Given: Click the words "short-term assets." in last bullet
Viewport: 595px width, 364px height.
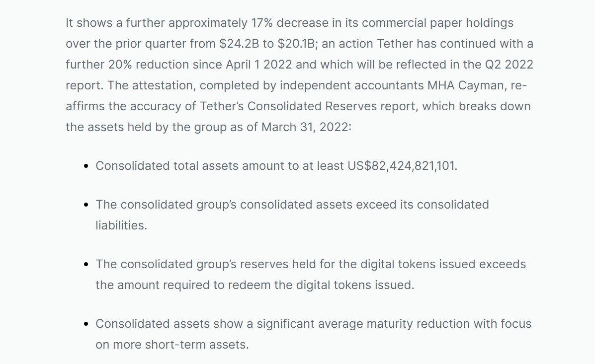Looking at the screenshot, I should click(197, 345).
